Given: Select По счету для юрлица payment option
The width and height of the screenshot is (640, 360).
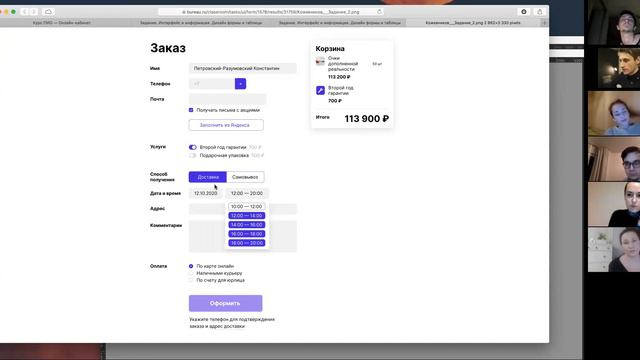Looking at the screenshot, I should pos(191,280).
